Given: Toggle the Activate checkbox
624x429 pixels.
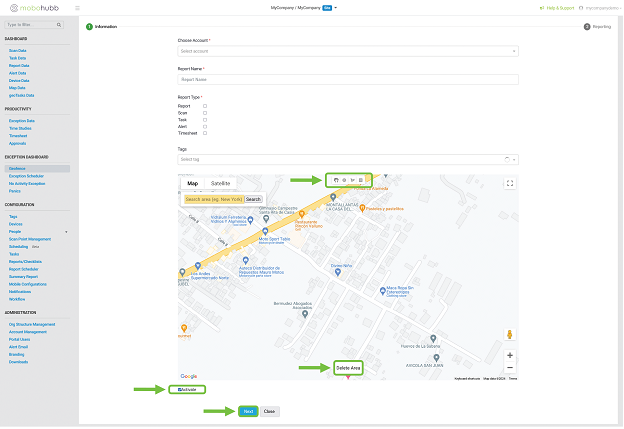Looking at the screenshot, I should pyautogui.click(x=181, y=388).
